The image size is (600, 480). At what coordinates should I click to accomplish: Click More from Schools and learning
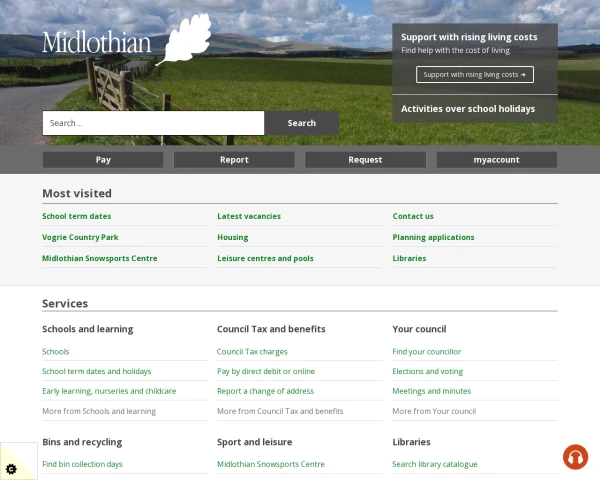(x=99, y=411)
